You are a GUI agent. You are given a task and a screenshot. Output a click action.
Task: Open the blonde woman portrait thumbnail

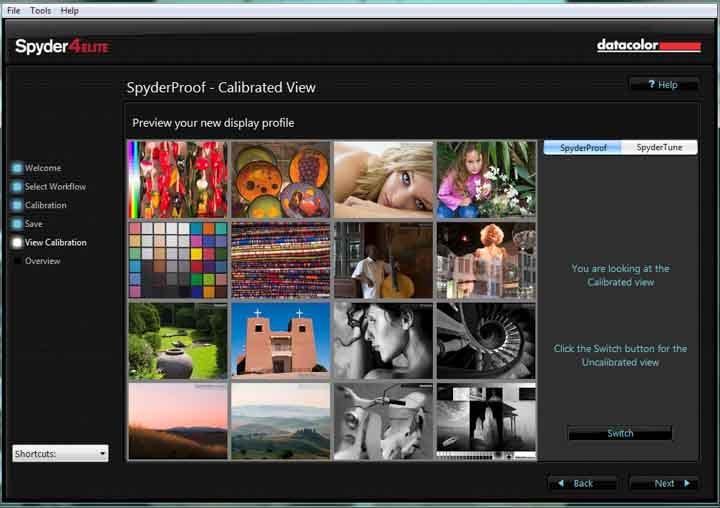[383, 179]
